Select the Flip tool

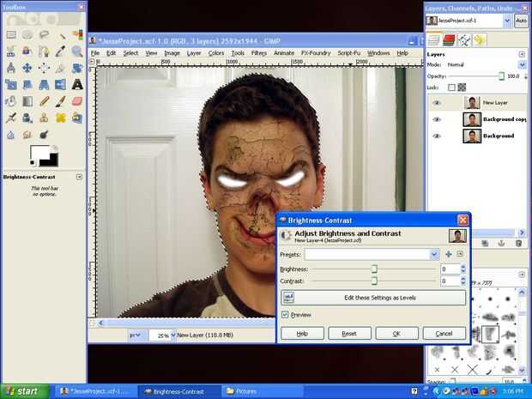pos(61,84)
